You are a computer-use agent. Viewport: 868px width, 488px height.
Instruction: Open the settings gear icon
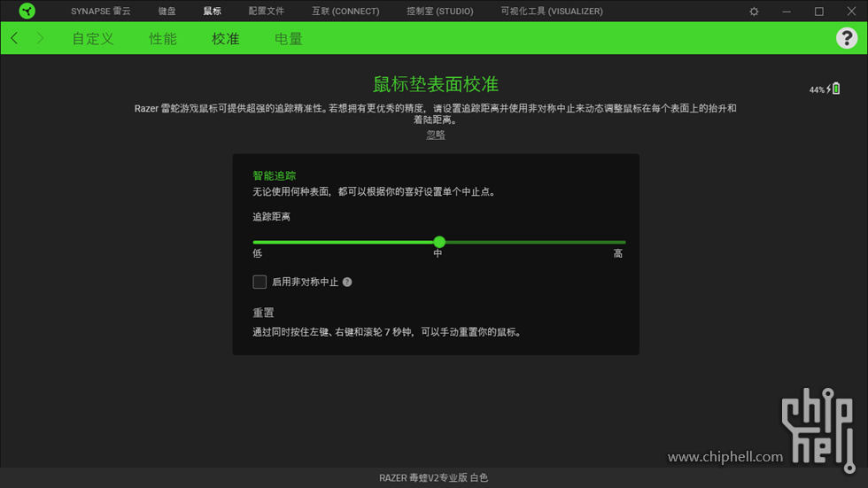tap(754, 11)
